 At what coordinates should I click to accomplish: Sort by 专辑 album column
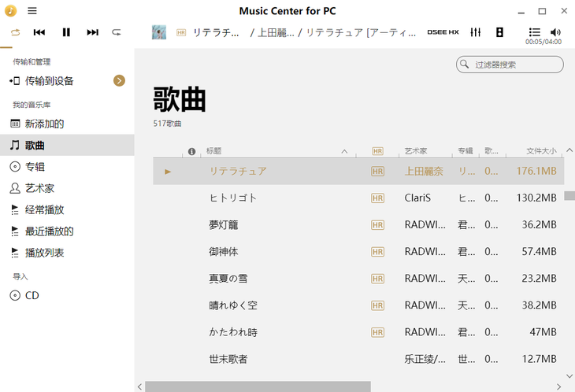point(466,151)
